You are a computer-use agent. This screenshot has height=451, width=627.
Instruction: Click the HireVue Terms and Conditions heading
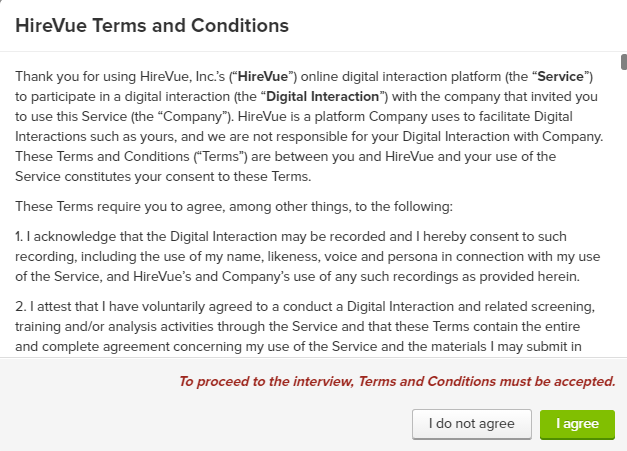(x=152, y=26)
